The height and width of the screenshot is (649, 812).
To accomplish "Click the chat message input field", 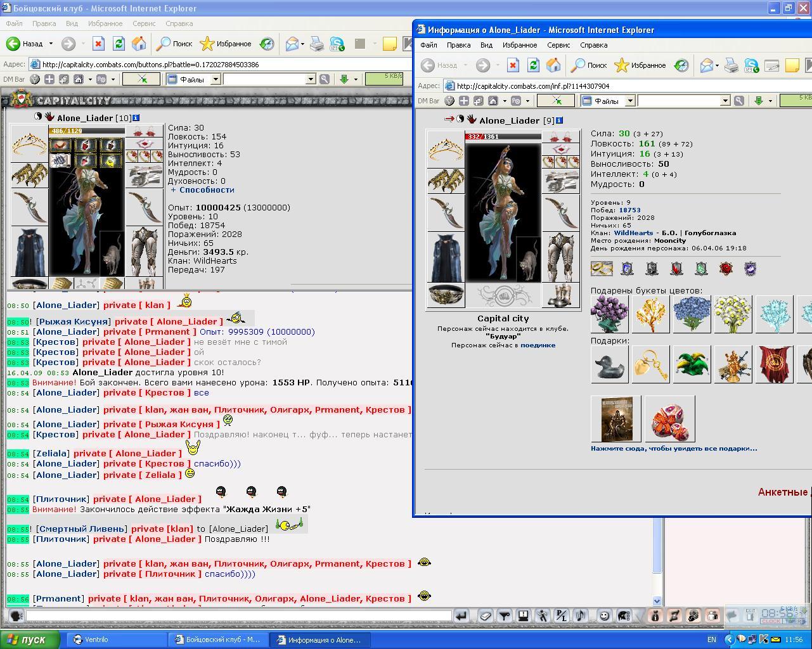I will (x=239, y=615).
